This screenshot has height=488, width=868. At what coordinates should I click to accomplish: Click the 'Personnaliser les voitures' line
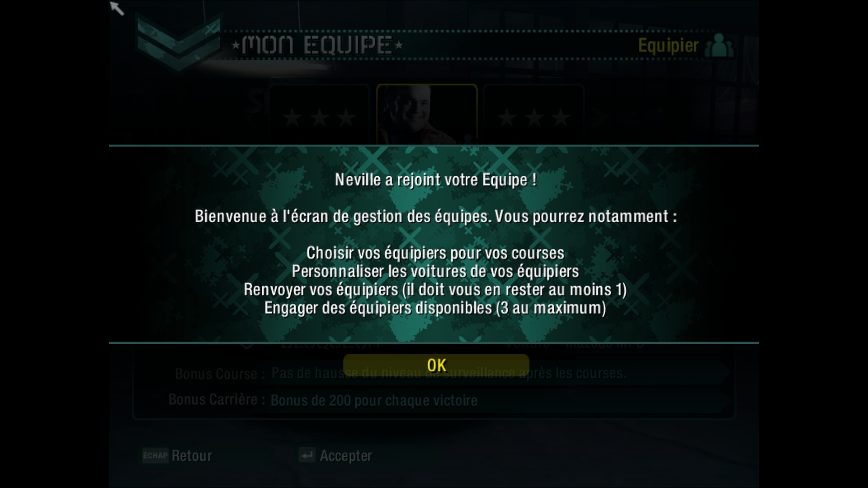click(435, 272)
